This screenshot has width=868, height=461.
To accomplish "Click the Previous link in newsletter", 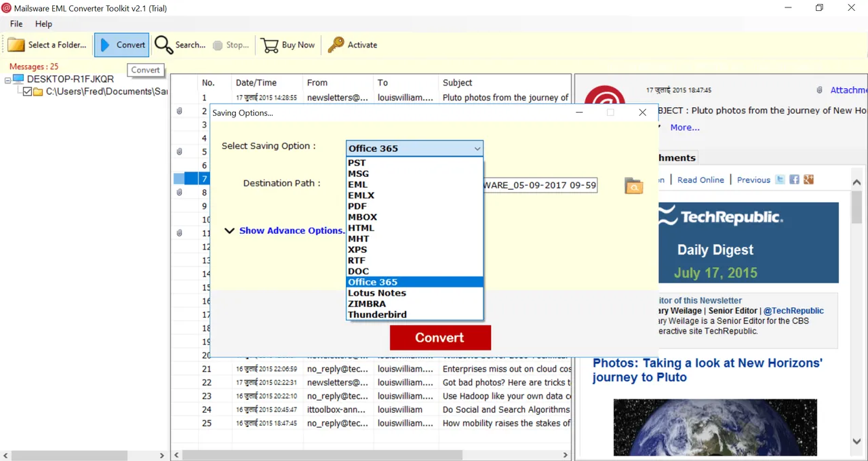I will tap(753, 180).
